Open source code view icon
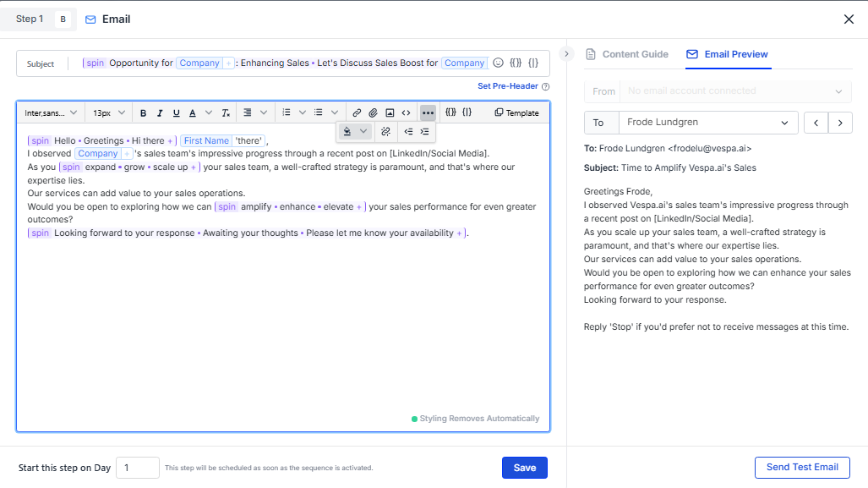Image resolution: width=868 pixels, height=488 pixels. [x=406, y=113]
